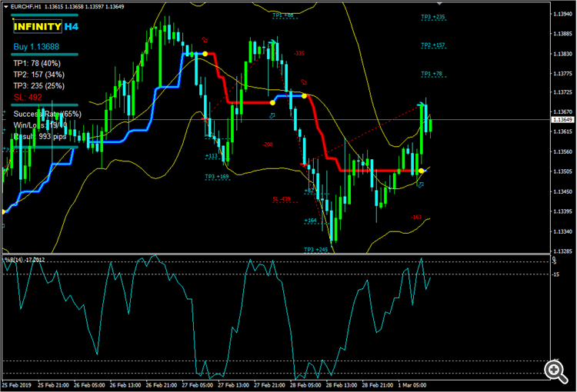Click the yellow dot at first blue-to-red switch
This screenshot has width=577, height=392.
pyautogui.click(x=205, y=54)
